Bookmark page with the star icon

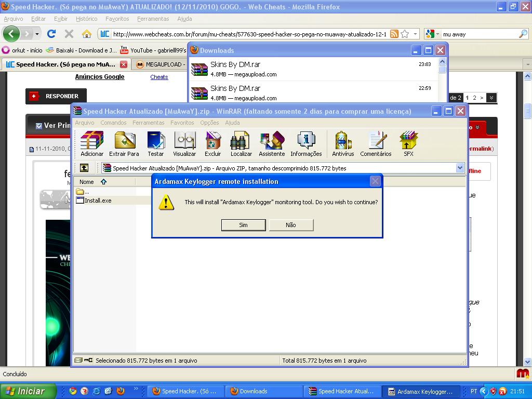point(405,34)
